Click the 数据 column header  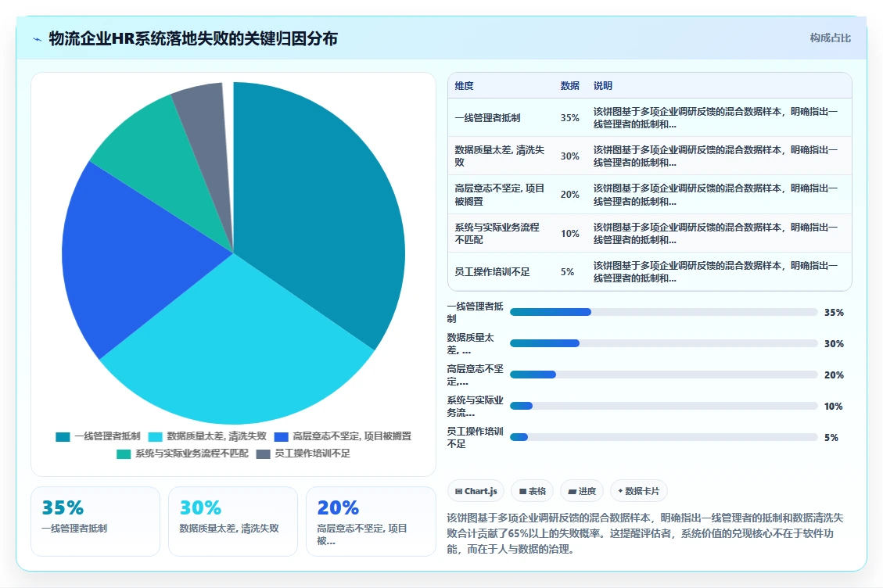(x=570, y=85)
